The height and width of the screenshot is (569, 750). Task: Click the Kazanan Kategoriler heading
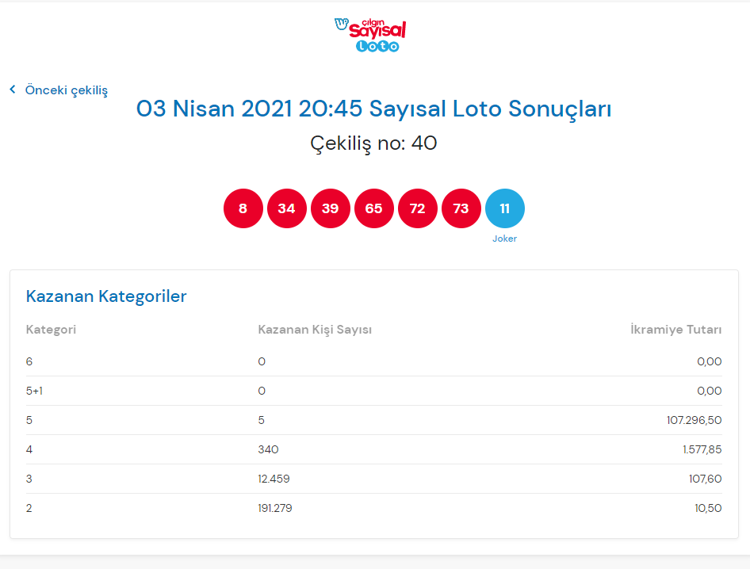pyautogui.click(x=106, y=296)
